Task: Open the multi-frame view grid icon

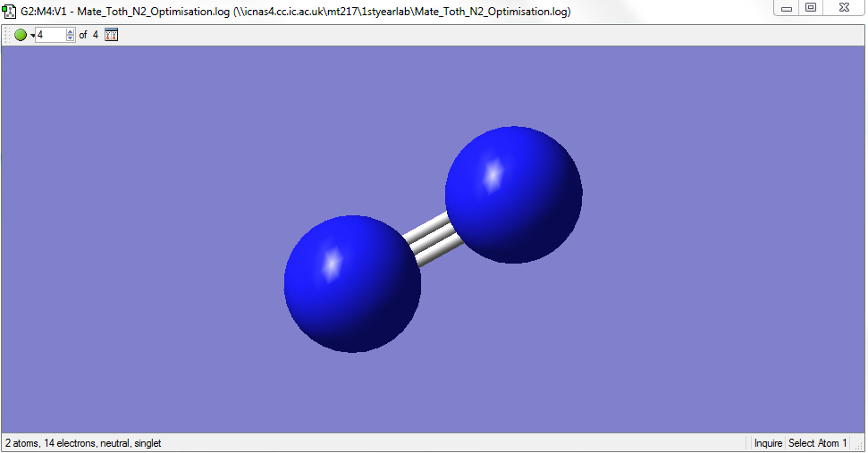Action: click(111, 35)
